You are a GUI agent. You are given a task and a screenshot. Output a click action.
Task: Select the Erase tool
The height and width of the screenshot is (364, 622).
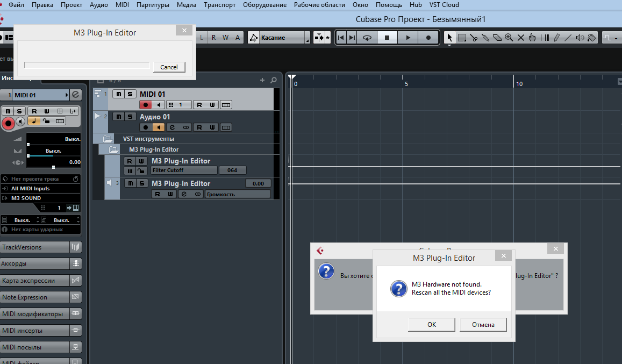click(497, 38)
